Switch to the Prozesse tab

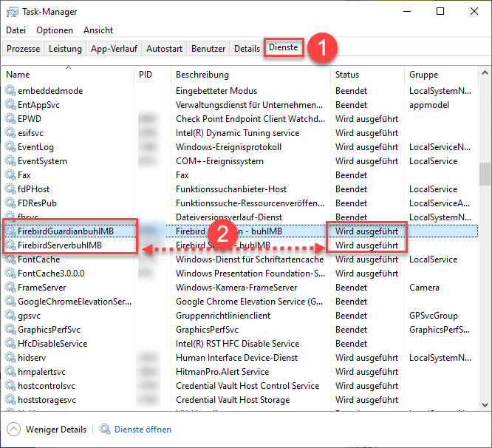point(24,49)
